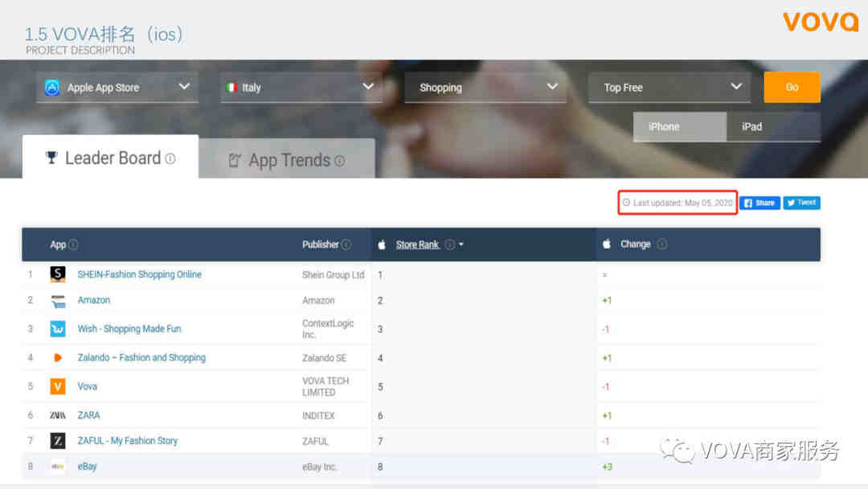868x489 pixels.
Task: Click the SHEIN app icon
Action: [58, 274]
